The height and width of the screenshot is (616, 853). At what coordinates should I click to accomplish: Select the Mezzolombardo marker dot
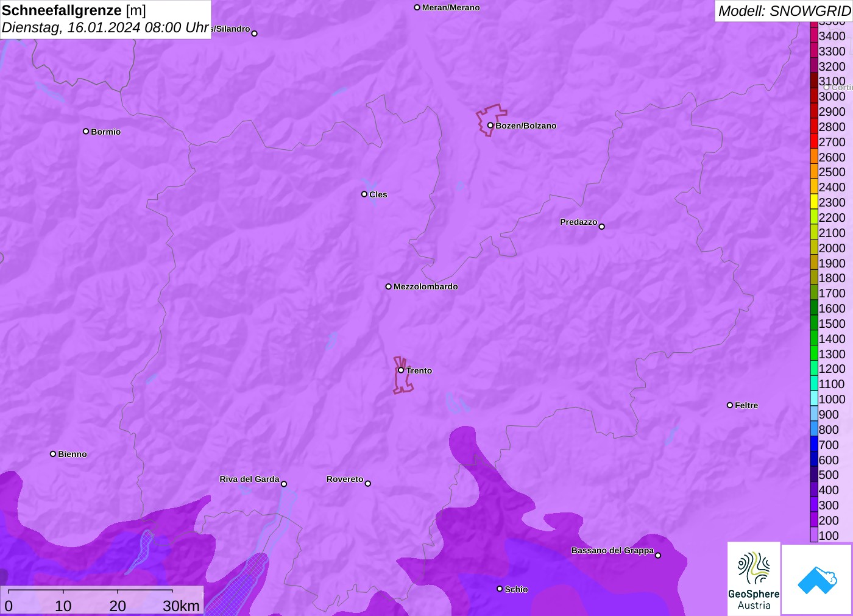click(x=388, y=286)
